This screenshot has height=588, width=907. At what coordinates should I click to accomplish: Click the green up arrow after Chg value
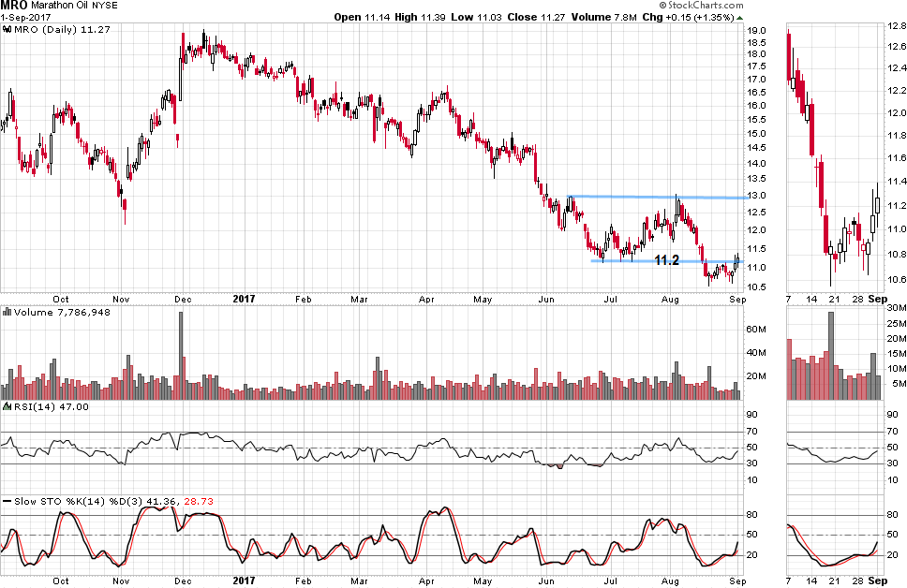point(739,18)
